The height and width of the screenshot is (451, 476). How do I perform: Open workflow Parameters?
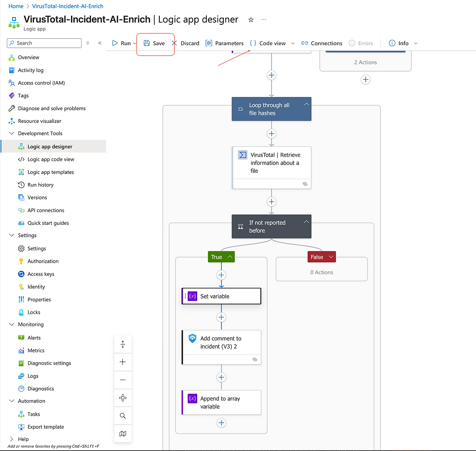click(x=224, y=43)
